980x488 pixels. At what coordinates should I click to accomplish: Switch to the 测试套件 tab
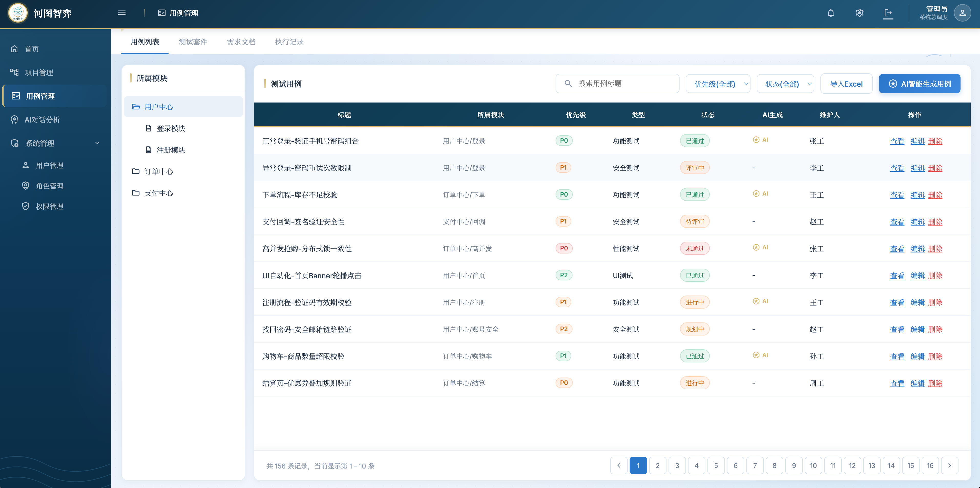193,42
